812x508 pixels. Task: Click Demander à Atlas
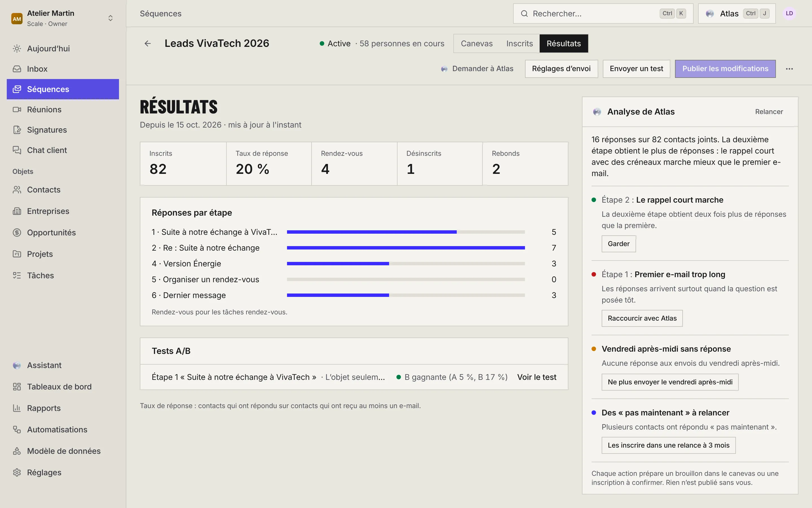pyautogui.click(x=477, y=69)
